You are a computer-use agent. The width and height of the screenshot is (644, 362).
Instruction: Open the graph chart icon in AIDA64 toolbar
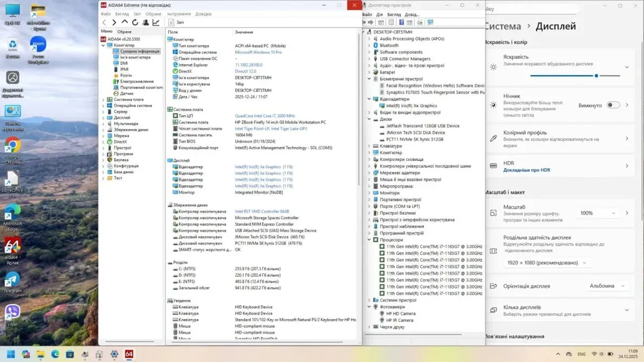tap(156, 23)
